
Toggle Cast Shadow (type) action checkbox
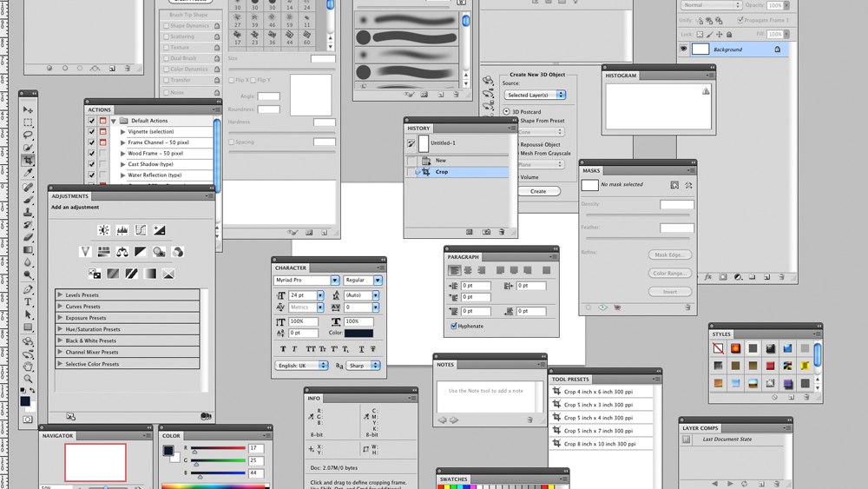[91, 164]
